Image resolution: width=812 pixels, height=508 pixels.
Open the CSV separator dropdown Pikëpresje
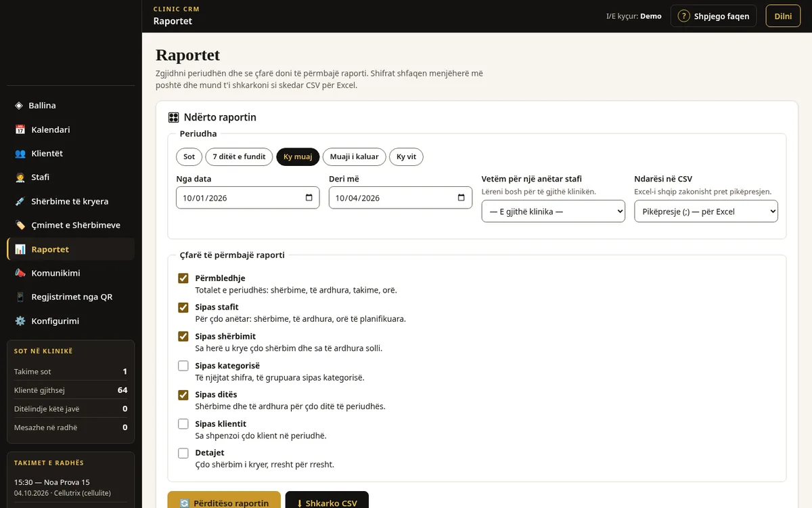[x=706, y=211]
